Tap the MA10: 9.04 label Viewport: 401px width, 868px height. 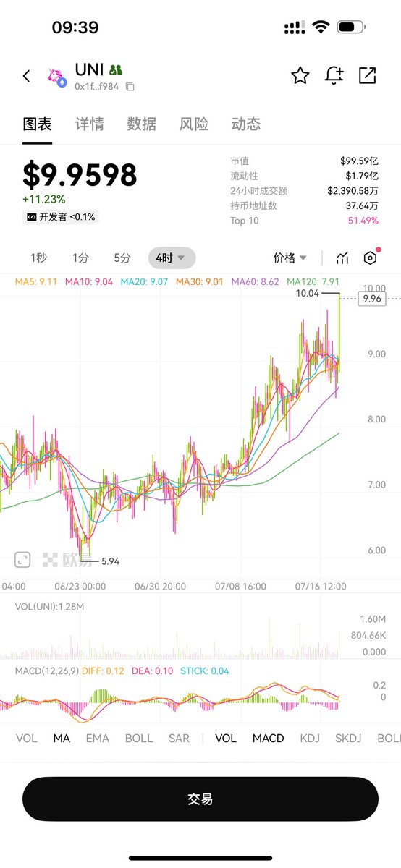[x=89, y=281]
